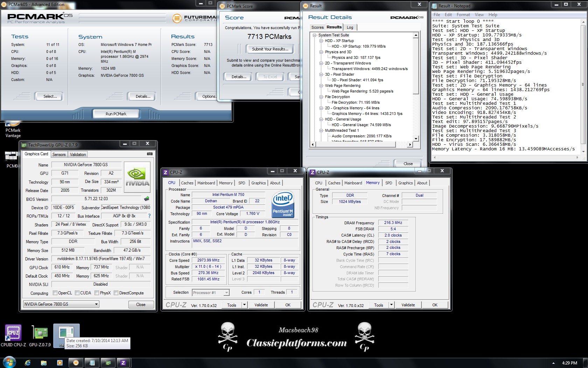Click GPU name field NVIDIA GeForce 7800 GS

86,165
